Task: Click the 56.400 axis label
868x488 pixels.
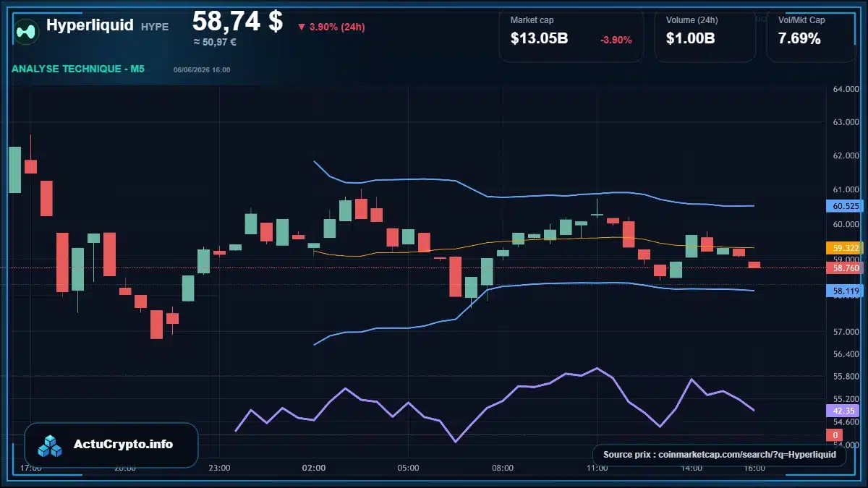Action: [x=846, y=354]
